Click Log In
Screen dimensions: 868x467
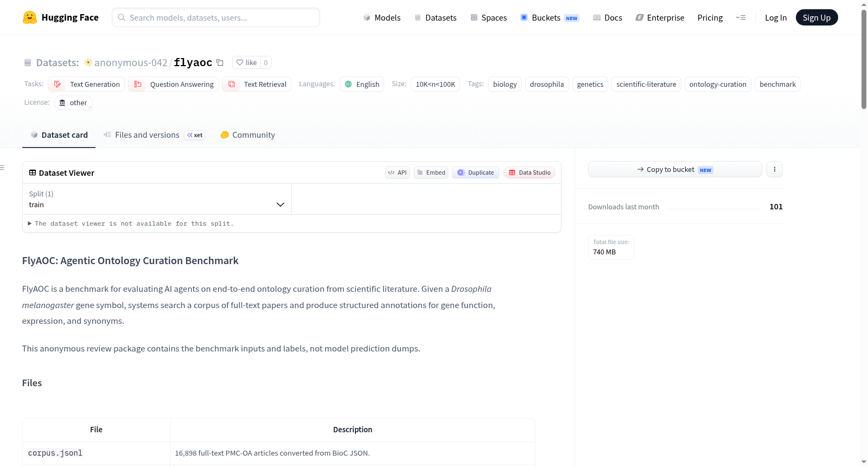[x=776, y=17]
